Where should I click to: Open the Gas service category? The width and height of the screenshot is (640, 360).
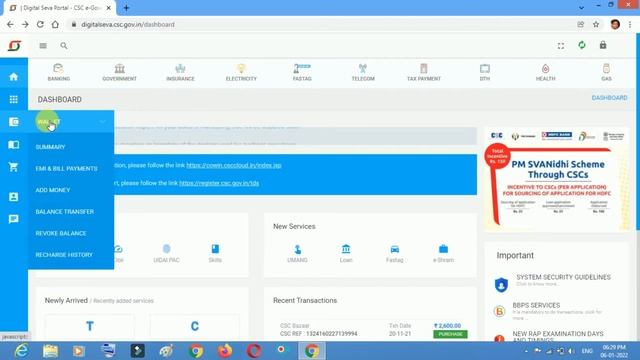click(x=606, y=72)
